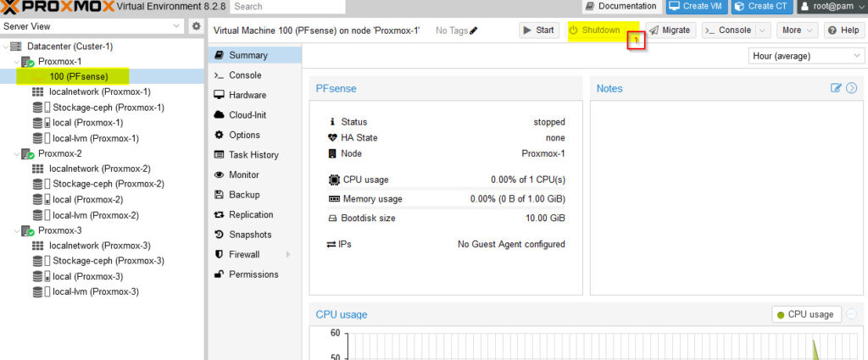The width and height of the screenshot is (868, 360).
Task: Expand the Firewall submenu arrow
Action: [x=288, y=254]
